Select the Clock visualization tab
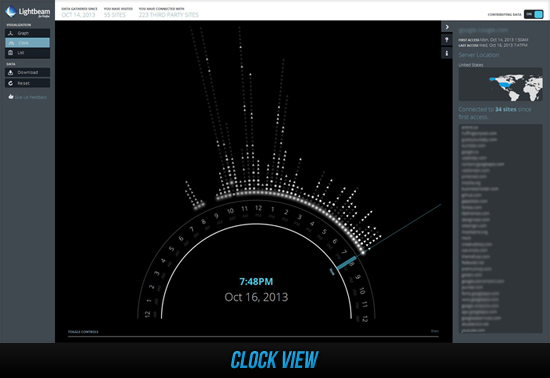Screen dimensions: 550x378 [27, 43]
